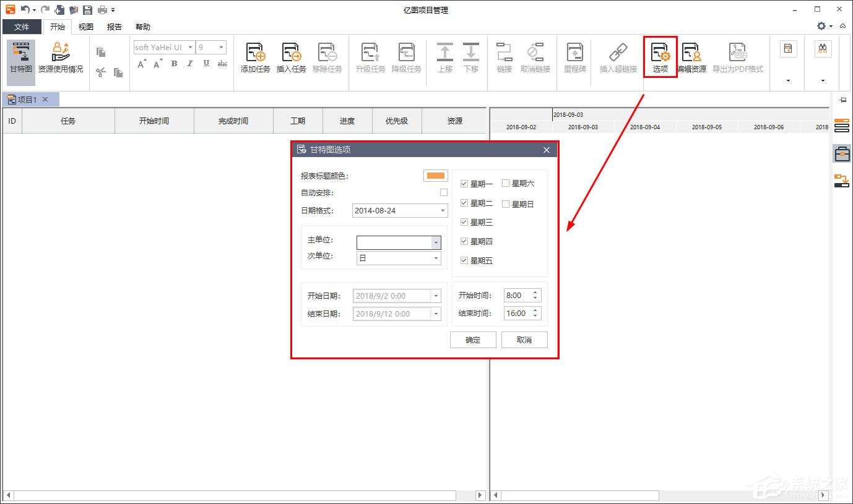Uncheck the 星期四 checkbox
The height and width of the screenshot is (504, 853).
point(464,241)
